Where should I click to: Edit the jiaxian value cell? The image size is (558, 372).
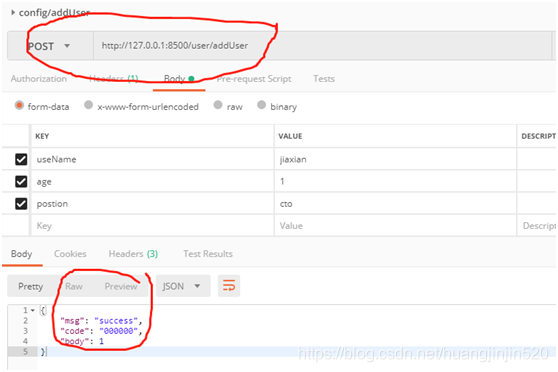click(395, 159)
